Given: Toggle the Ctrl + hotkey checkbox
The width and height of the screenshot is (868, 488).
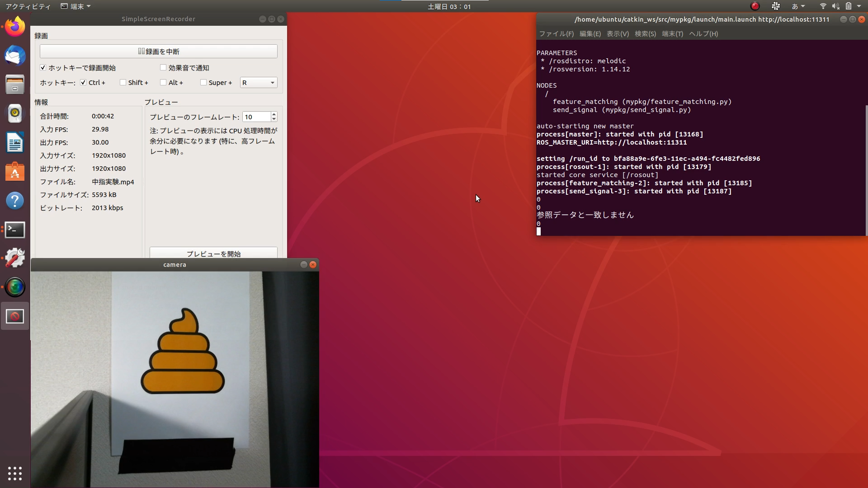Looking at the screenshot, I should (x=83, y=82).
